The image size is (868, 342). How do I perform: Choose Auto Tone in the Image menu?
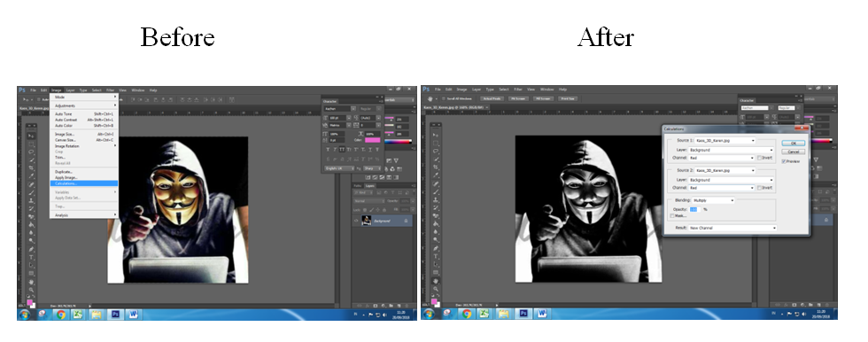tap(84, 114)
